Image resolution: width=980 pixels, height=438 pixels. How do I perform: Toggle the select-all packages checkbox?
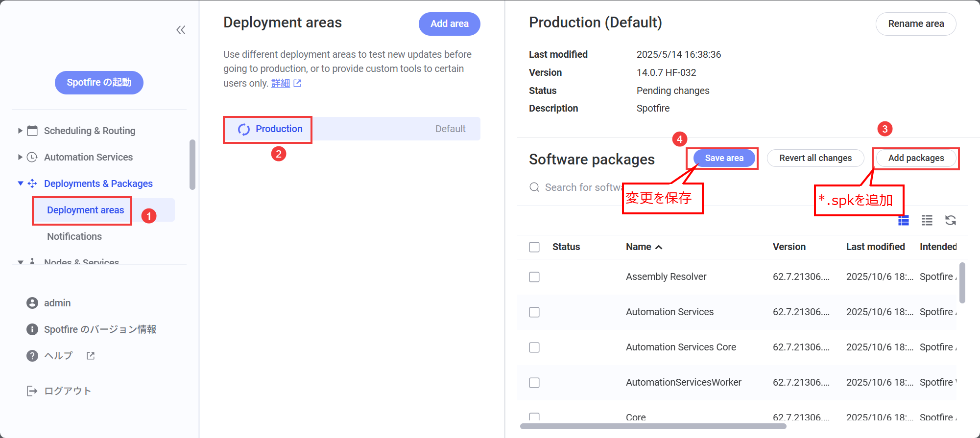(534, 247)
